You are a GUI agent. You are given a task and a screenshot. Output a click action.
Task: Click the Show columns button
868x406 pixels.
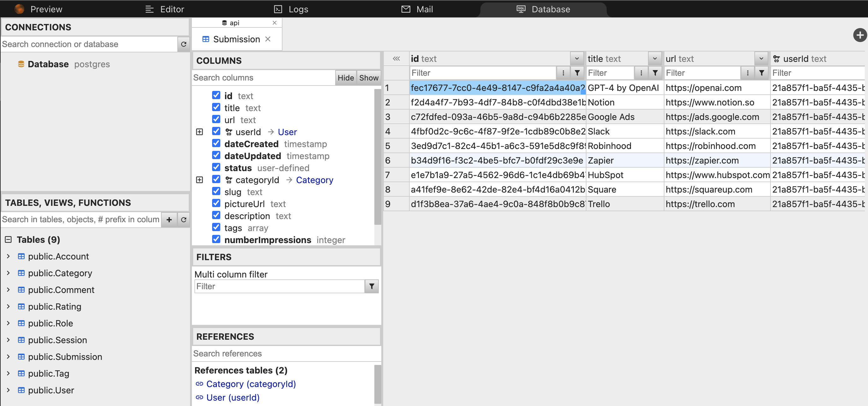pyautogui.click(x=369, y=77)
